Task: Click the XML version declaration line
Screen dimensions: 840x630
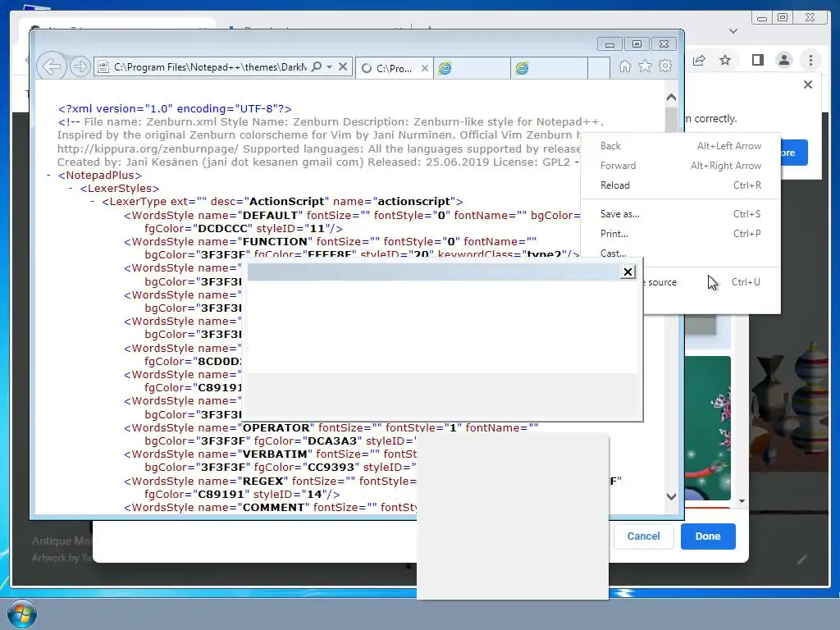Action: [x=175, y=109]
